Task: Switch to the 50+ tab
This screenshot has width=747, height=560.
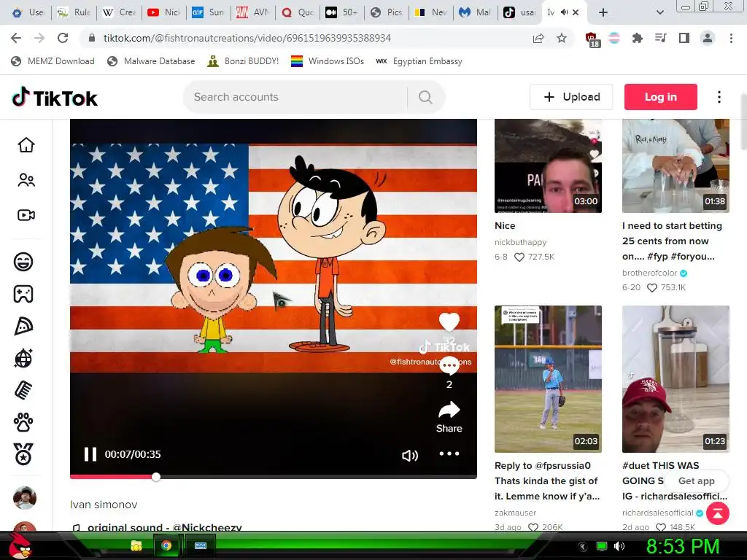Action: click(341, 12)
